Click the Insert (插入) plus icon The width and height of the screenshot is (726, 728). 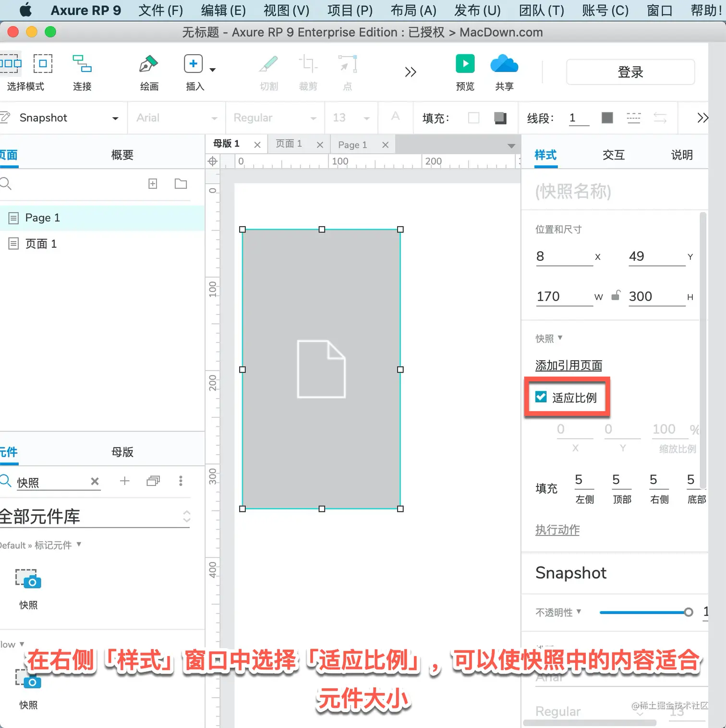[x=193, y=63]
